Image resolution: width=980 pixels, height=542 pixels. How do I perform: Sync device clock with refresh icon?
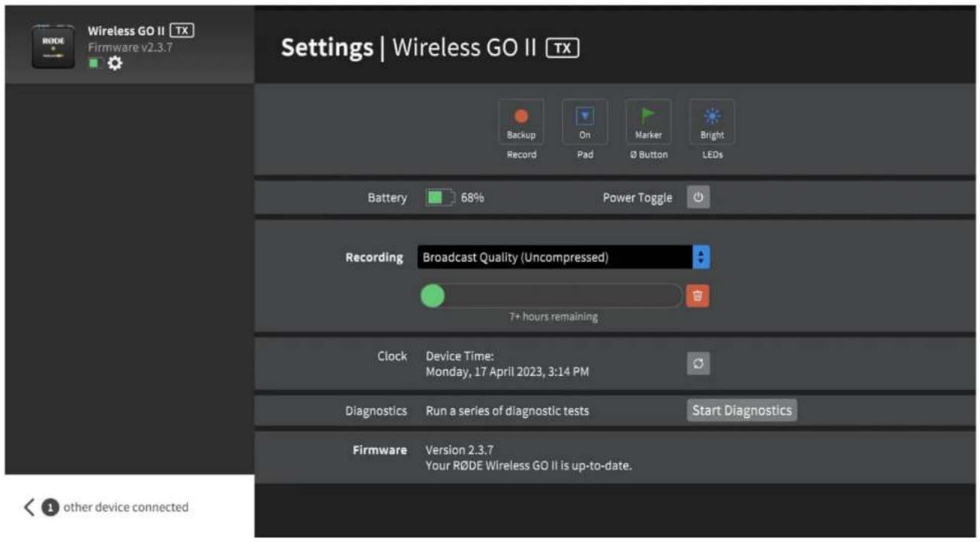tap(698, 364)
